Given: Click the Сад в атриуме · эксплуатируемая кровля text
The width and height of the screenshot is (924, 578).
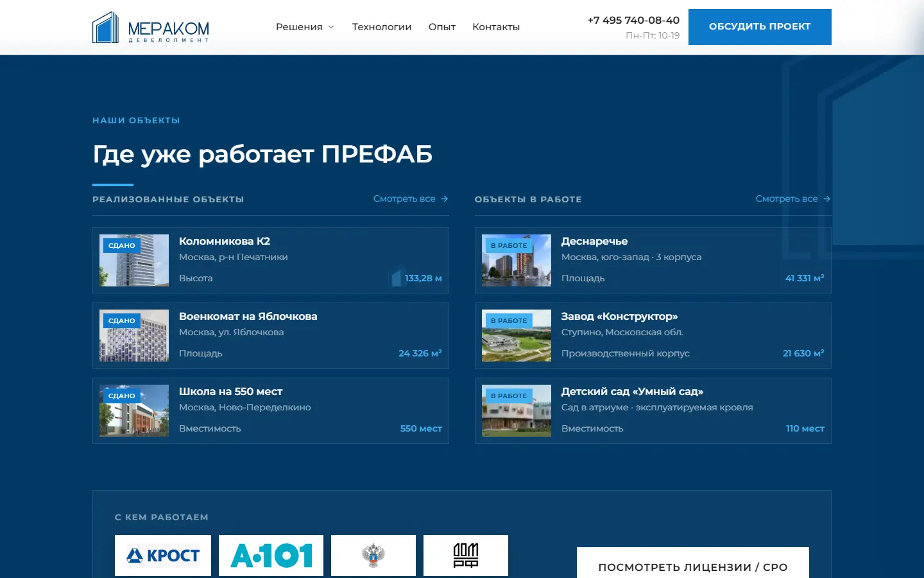Looking at the screenshot, I should pyautogui.click(x=657, y=407).
